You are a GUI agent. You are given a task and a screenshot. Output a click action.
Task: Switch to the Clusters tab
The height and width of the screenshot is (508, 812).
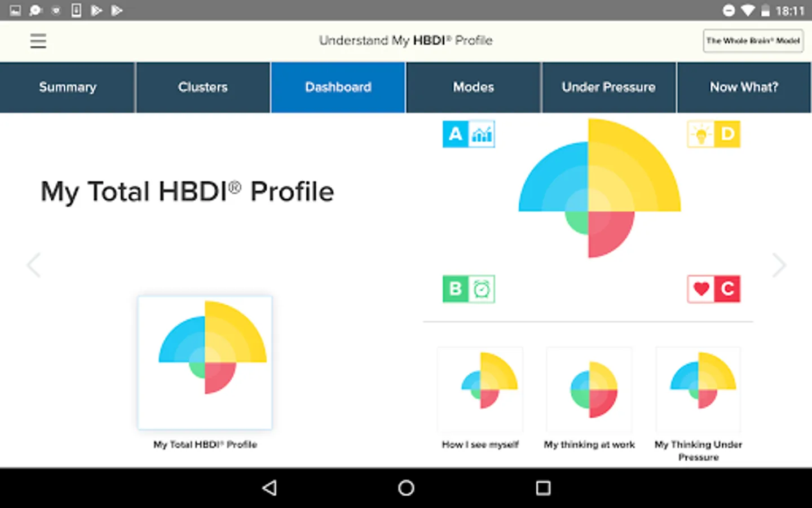(203, 87)
